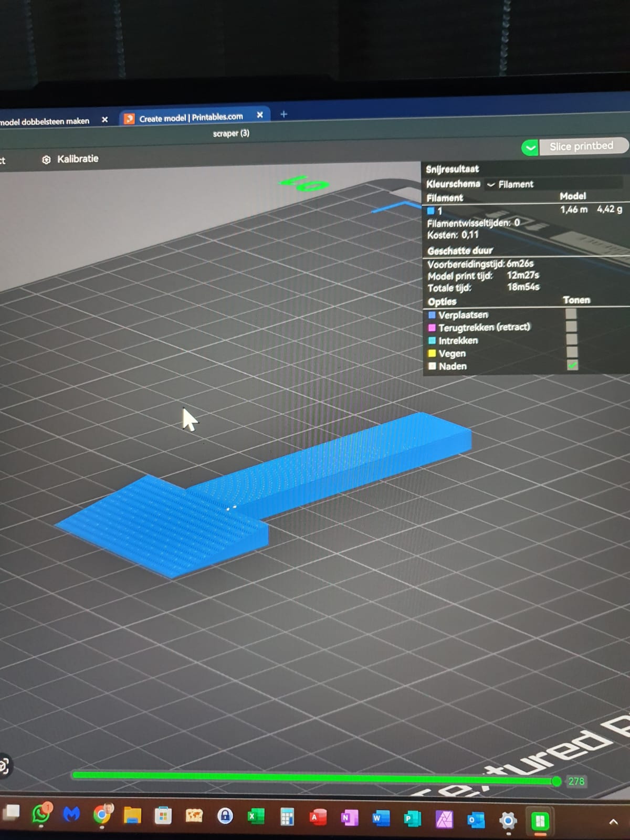This screenshot has width=630, height=840.
Task: Launch Word from the taskbar
Action: [381, 818]
